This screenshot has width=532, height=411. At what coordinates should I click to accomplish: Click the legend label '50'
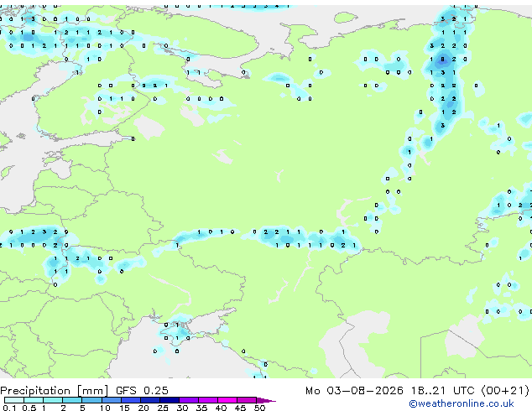click(x=259, y=408)
